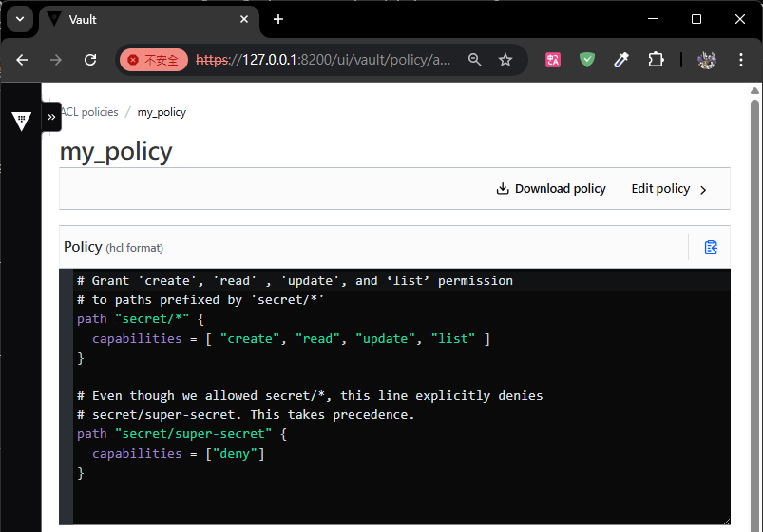
Task: Bookmark this page with star icon
Action: coord(505,60)
